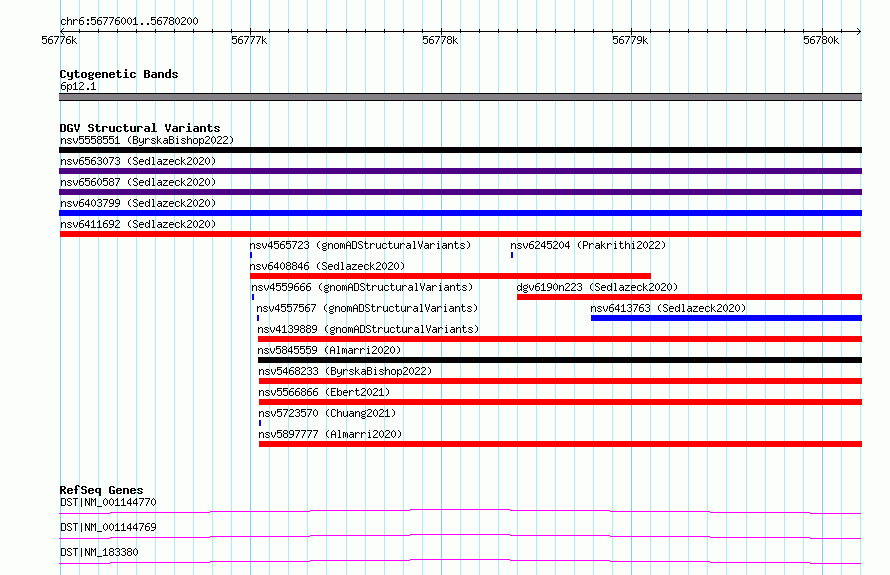Select the red dgv6190n223 variant bar
890x575 pixels.
(x=690, y=297)
